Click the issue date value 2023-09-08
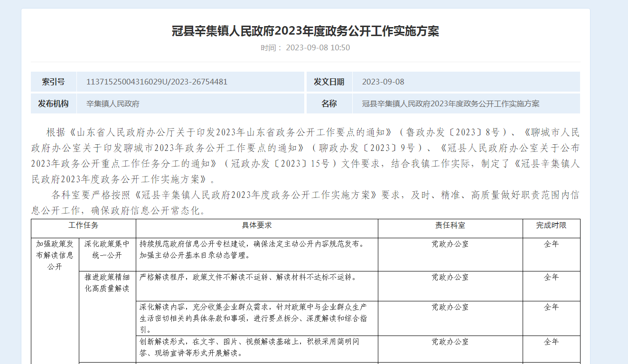Viewport: 628px width, 364px height. [383, 82]
